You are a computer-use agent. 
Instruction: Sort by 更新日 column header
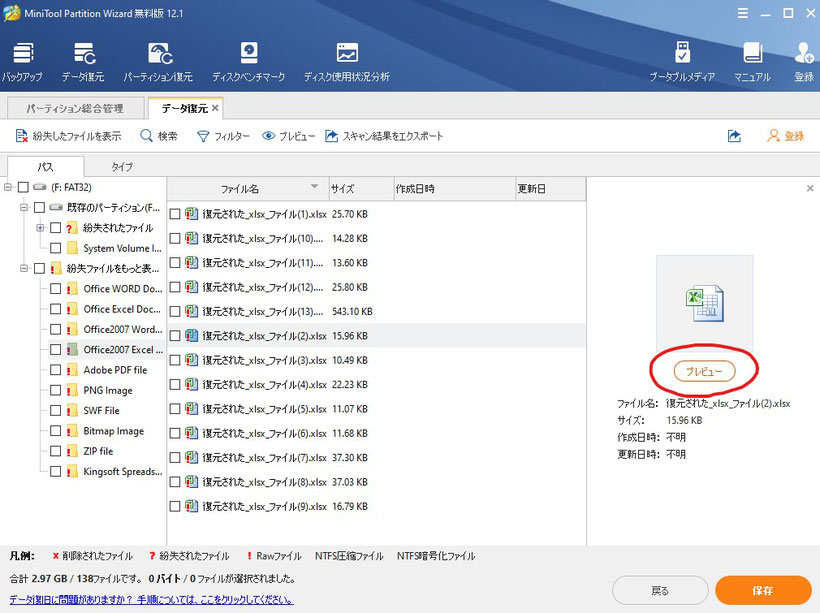point(550,189)
